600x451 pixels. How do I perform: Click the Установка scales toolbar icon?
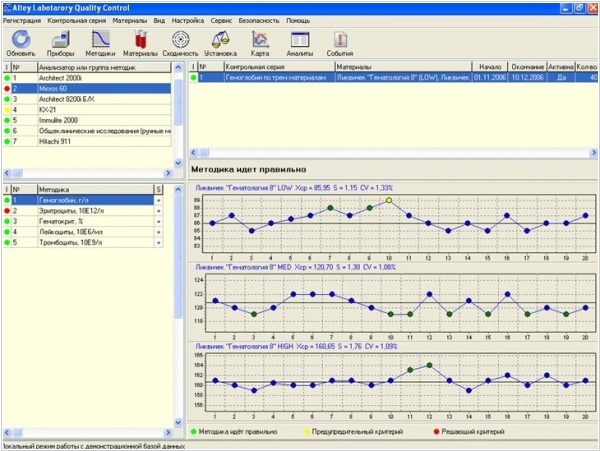(x=220, y=42)
